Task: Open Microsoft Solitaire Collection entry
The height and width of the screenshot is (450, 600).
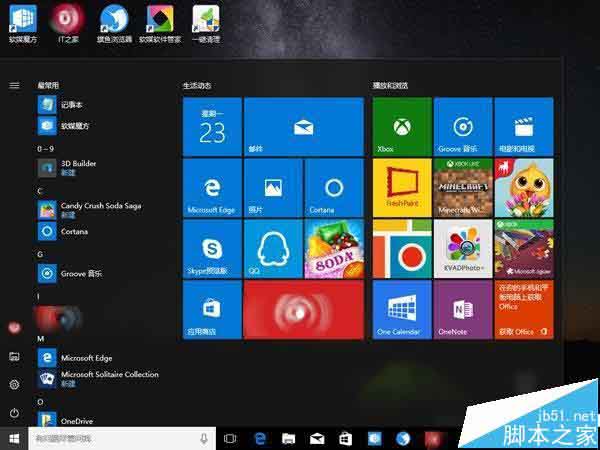Action: coord(99,378)
